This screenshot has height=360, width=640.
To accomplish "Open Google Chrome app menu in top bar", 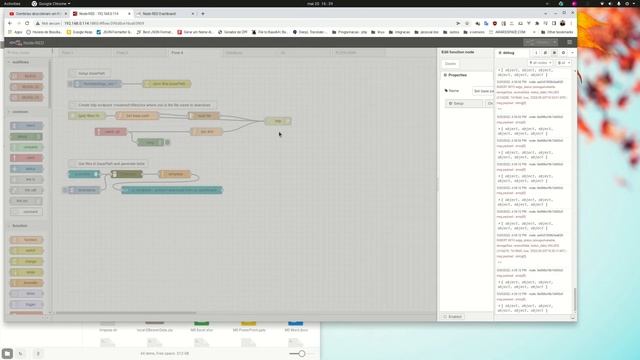I will [x=51, y=3].
